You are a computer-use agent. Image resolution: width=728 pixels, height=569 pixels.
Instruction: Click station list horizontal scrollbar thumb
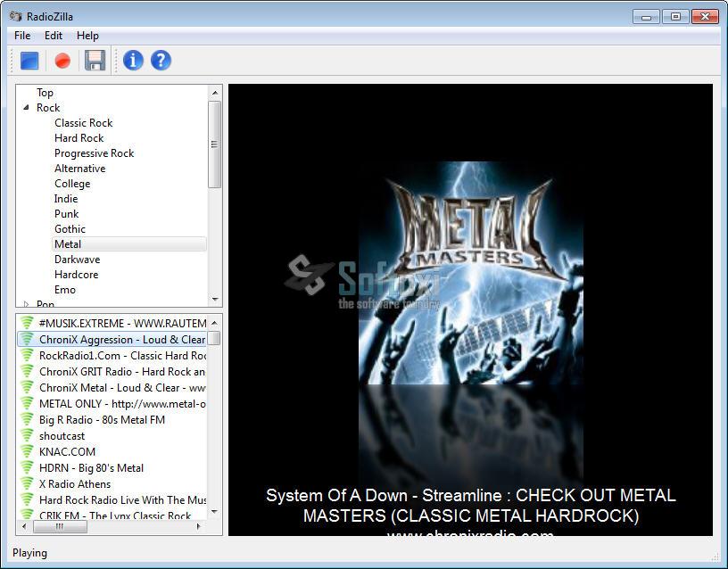point(61,526)
